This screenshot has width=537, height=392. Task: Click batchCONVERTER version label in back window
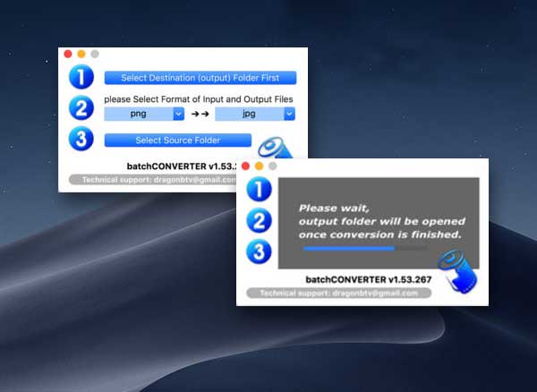pyautogui.click(x=182, y=166)
